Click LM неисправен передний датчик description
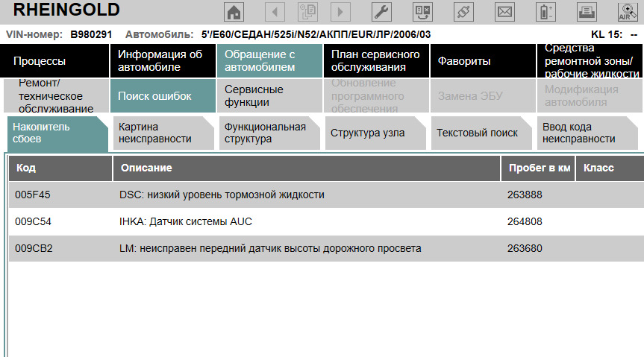This screenshot has height=357, width=644. point(270,248)
